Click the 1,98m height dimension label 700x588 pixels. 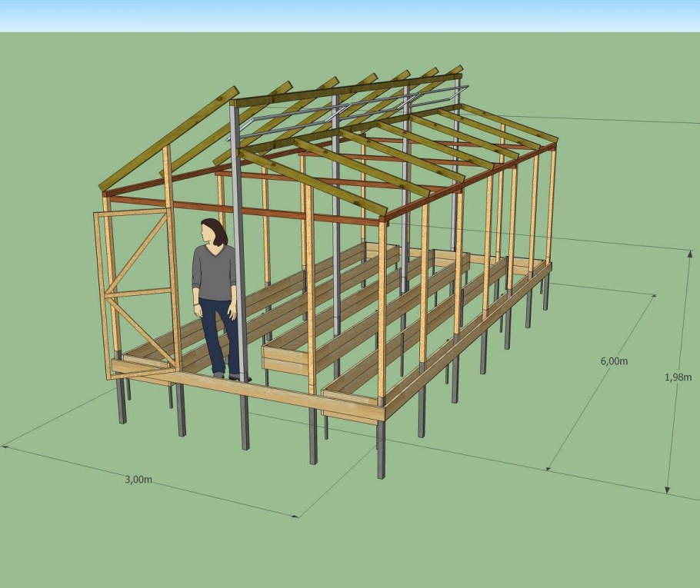click(678, 377)
